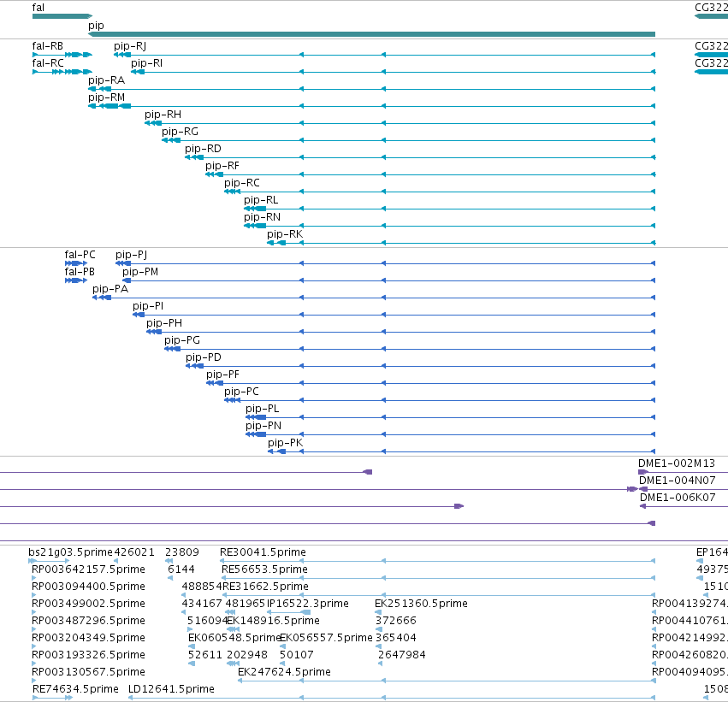This screenshot has height=702, width=728.
Task: Select protein pip-PI
Action: 148,306
